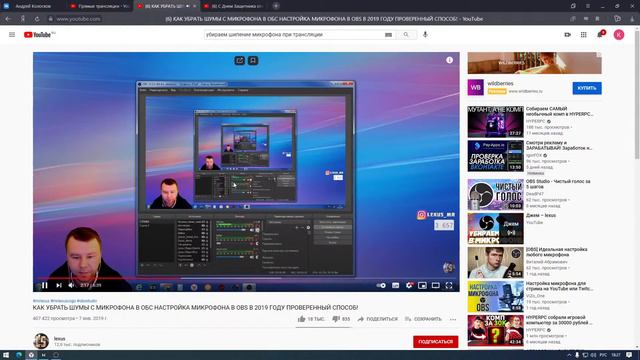640x360 pixels.
Task: Open the account avatar menu
Action: [619, 35]
